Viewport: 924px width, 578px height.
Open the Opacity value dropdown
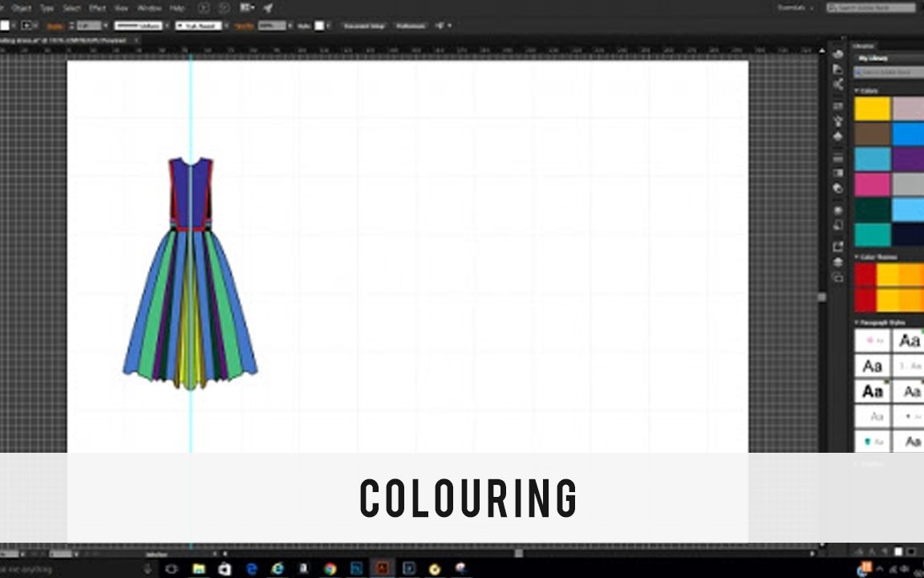tap(290, 26)
